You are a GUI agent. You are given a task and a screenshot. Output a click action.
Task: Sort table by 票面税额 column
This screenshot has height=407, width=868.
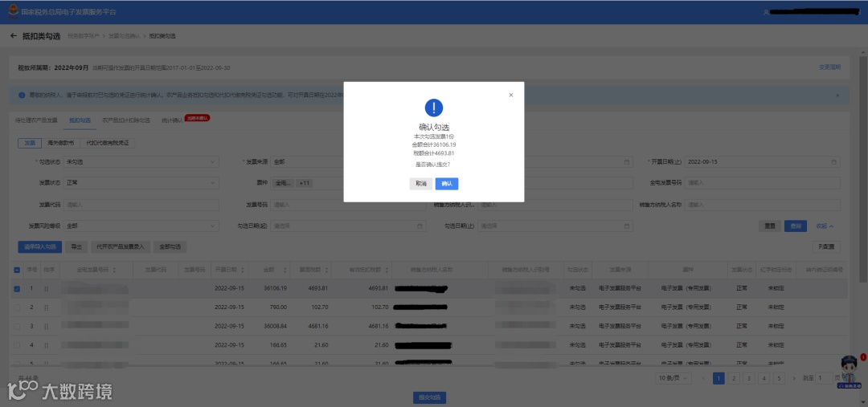click(x=326, y=270)
